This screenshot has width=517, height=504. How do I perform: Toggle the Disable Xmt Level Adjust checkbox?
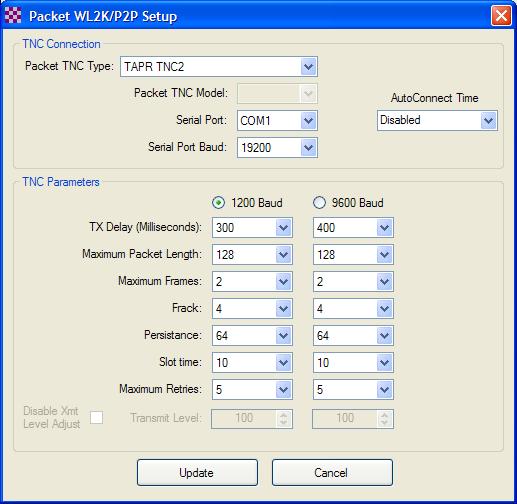click(97, 417)
